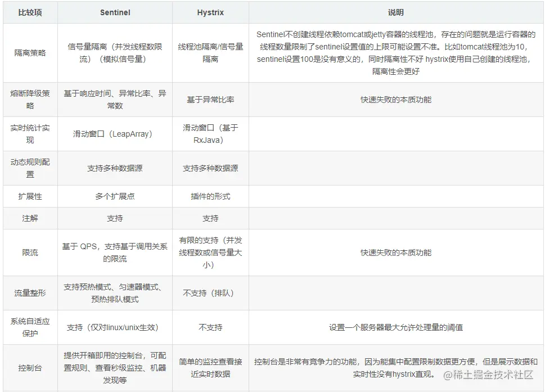Click the '简单的监控查看接近实时数据' cell
This screenshot has height=392, width=545.
210,368
